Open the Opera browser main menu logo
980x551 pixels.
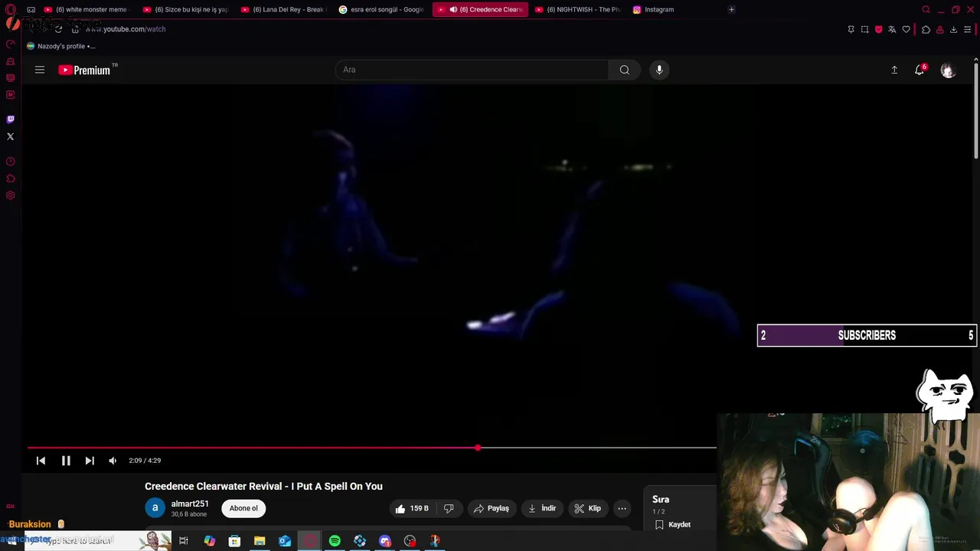(11, 10)
